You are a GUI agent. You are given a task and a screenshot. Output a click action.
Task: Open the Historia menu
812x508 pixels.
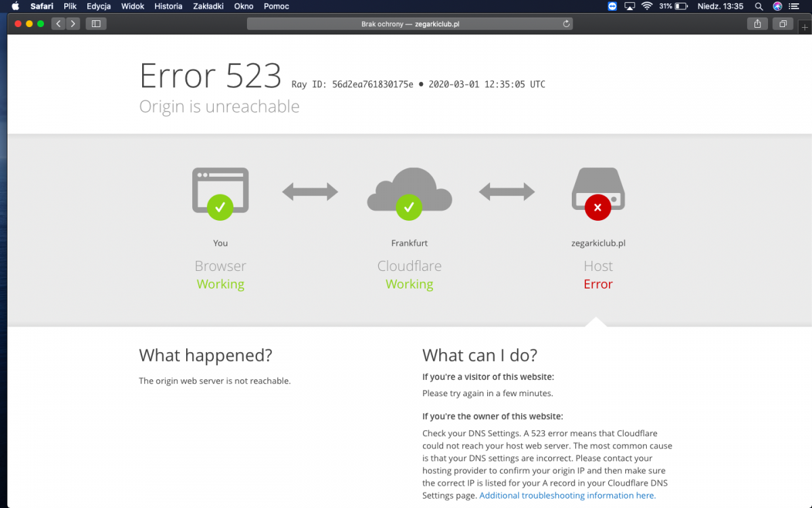click(x=168, y=6)
